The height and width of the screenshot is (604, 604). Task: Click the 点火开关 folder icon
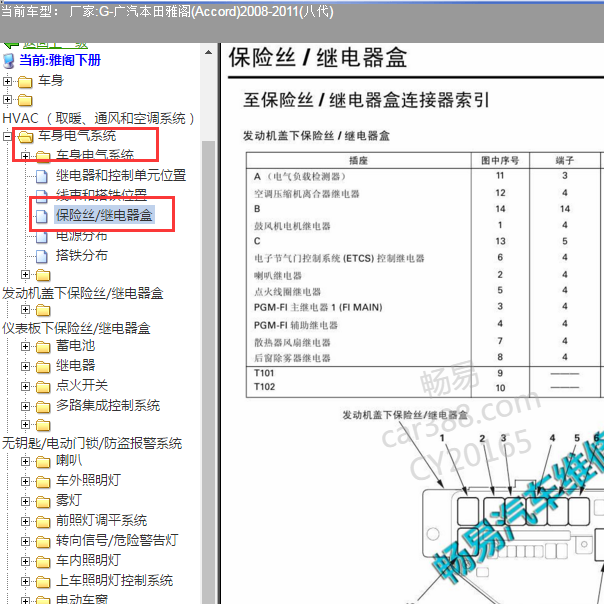[x=43, y=387]
